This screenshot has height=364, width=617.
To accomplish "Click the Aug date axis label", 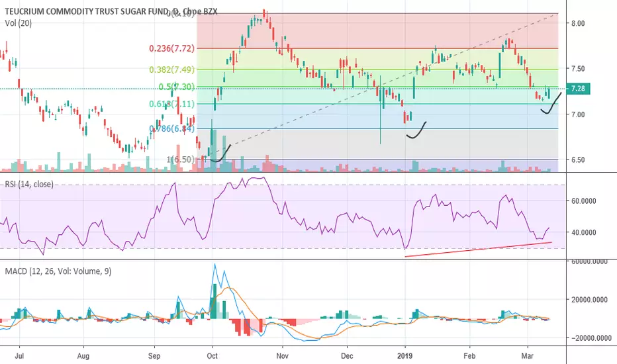I will pos(83,356).
